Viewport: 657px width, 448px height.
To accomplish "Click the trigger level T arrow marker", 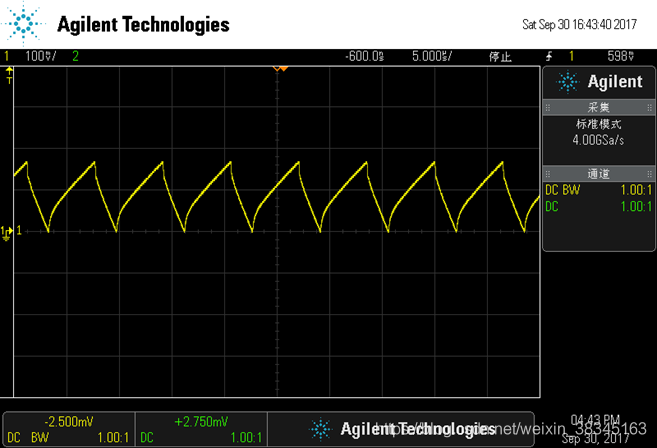I will pyautogui.click(x=9, y=75).
